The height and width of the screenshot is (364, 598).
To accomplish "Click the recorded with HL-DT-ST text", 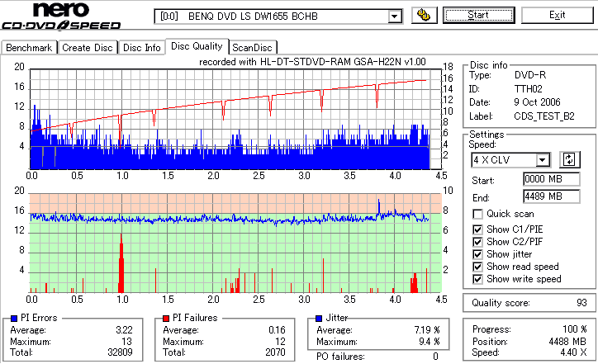I will tap(312, 62).
